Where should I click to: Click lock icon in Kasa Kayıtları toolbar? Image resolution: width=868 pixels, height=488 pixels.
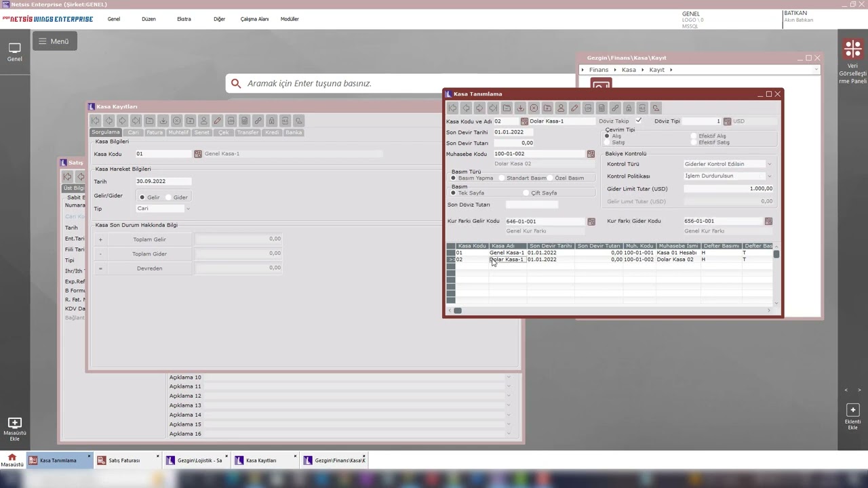tap(271, 121)
